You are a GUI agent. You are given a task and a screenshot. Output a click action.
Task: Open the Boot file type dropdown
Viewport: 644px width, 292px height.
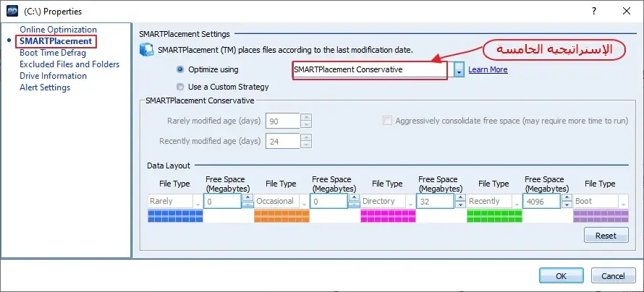624,202
